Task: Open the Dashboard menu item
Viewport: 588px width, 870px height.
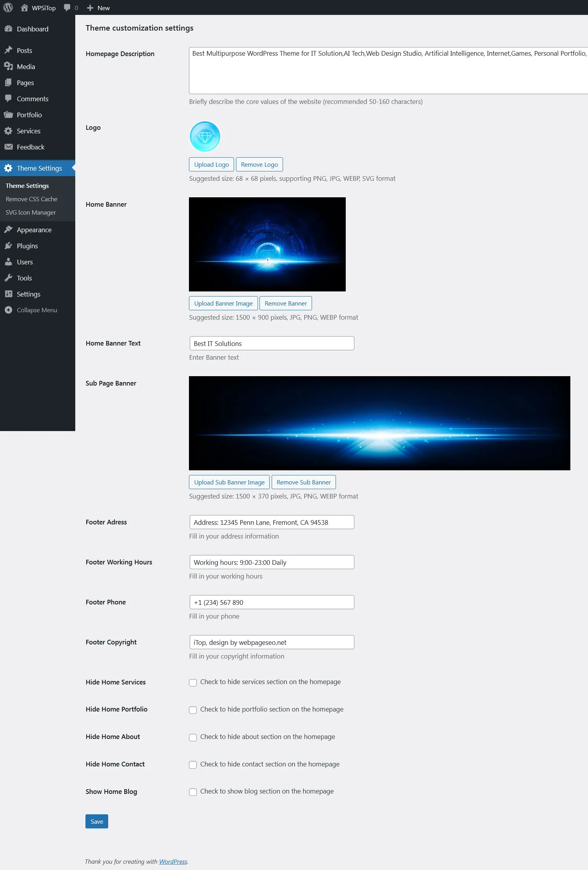Action: pyautogui.click(x=38, y=29)
